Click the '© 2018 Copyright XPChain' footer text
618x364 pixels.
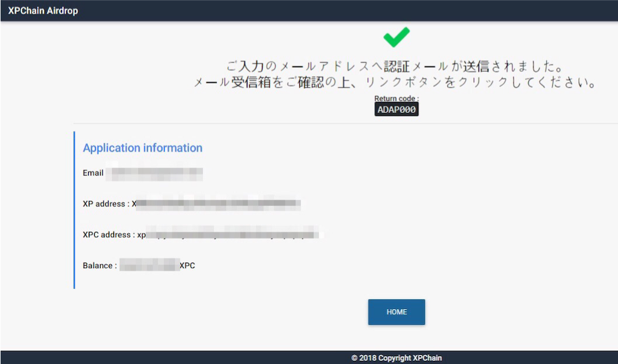(x=397, y=358)
